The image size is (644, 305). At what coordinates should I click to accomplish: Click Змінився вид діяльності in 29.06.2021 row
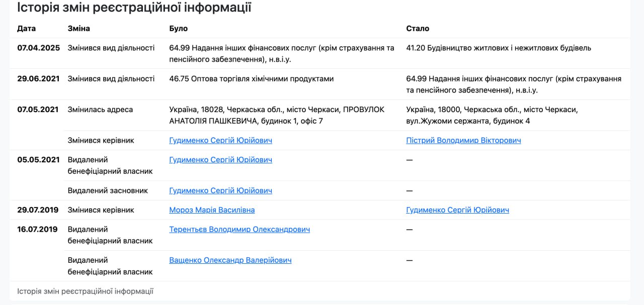tap(111, 79)
